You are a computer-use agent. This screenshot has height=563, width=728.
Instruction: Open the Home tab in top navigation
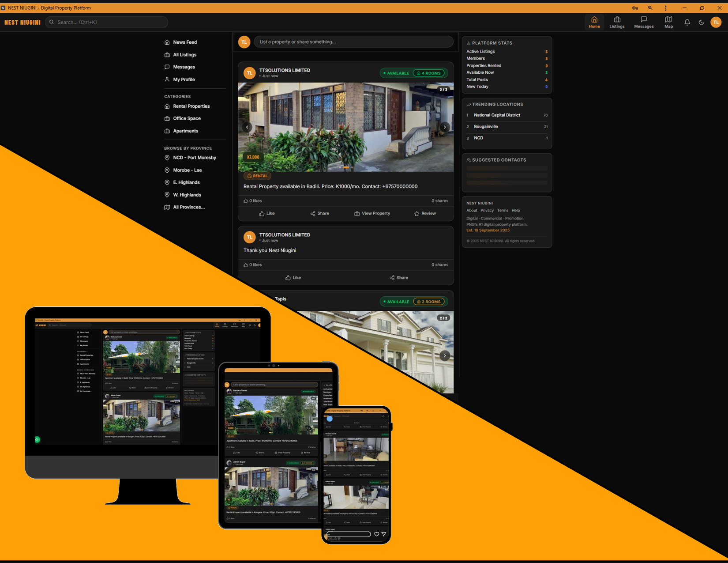point(594,22)
